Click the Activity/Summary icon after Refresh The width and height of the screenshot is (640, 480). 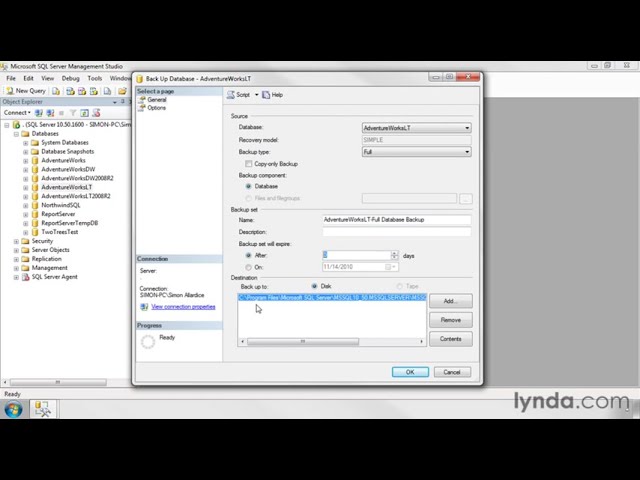tap(96, 113)
